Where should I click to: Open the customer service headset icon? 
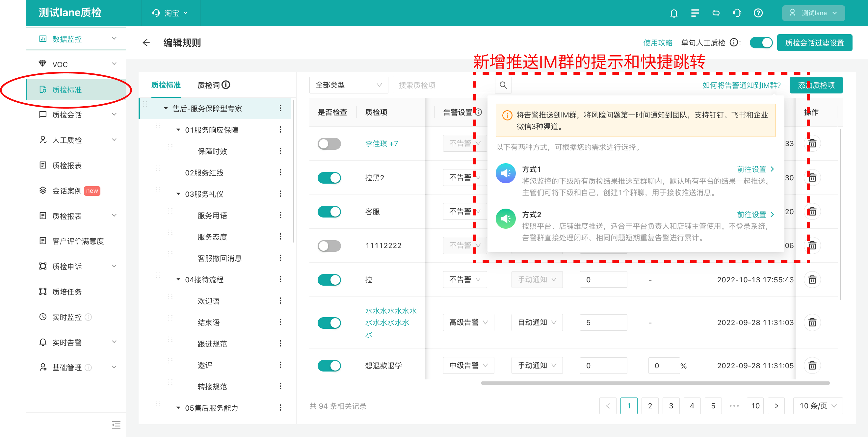point(737,13)
